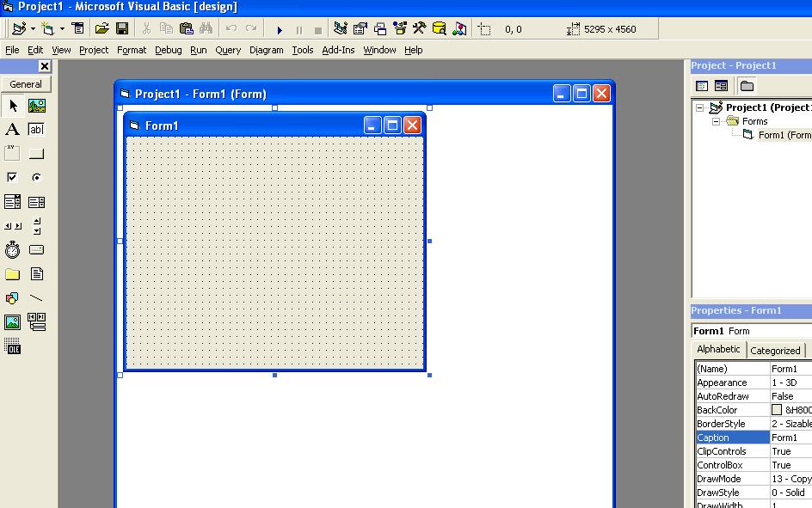Start the program with the Run arrow
This screenshot has width=812, height=508.
(280, 28)
